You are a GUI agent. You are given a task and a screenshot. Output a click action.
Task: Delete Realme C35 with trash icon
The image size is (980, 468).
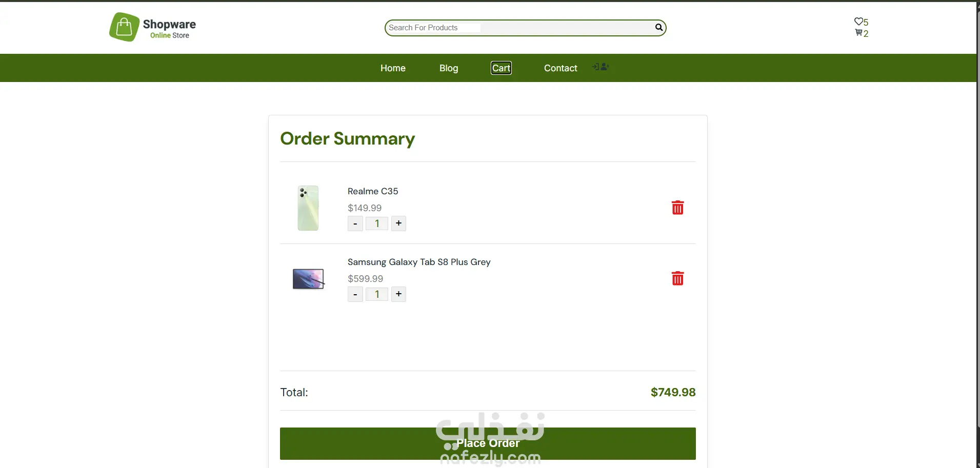coord(677,208)
